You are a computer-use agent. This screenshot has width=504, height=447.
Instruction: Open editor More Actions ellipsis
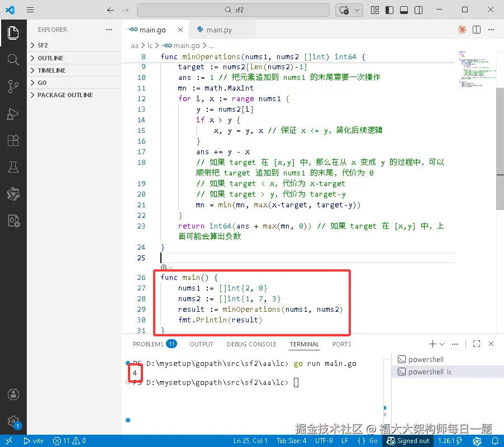tap(491, 30)
